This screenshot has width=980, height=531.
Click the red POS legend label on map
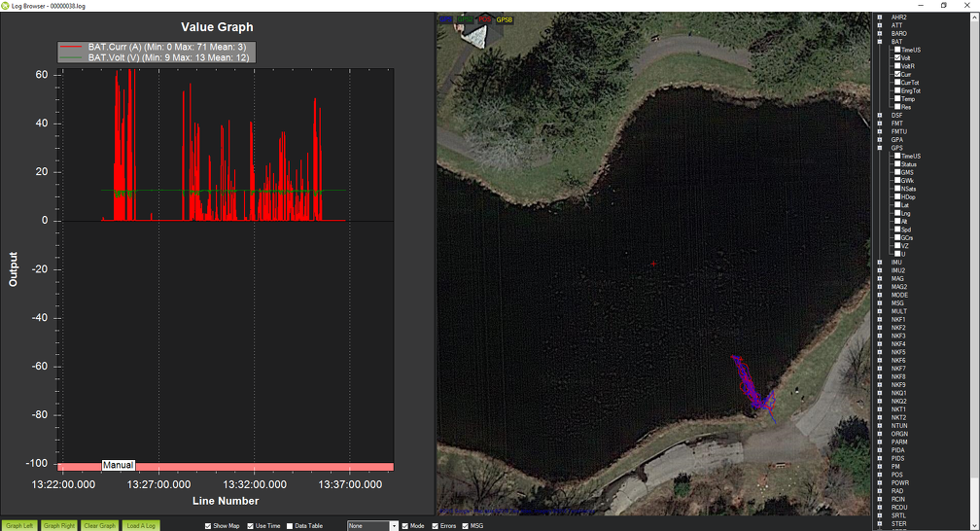(485, 18)
